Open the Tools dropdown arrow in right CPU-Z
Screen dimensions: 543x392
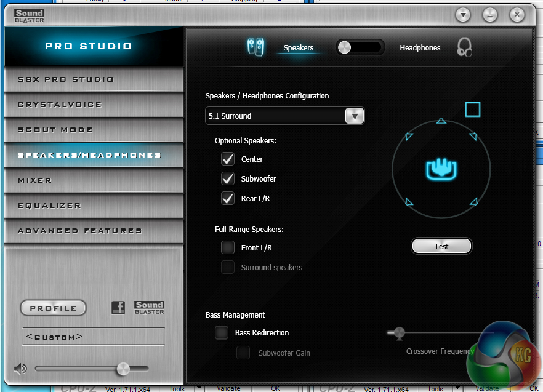tap(457, 388)
